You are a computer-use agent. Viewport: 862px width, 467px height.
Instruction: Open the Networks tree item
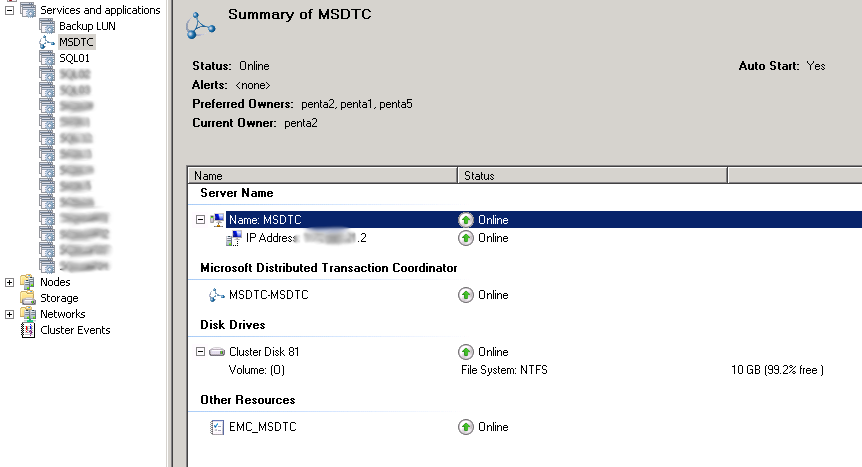pyautogui.click(x=63, y=314)
